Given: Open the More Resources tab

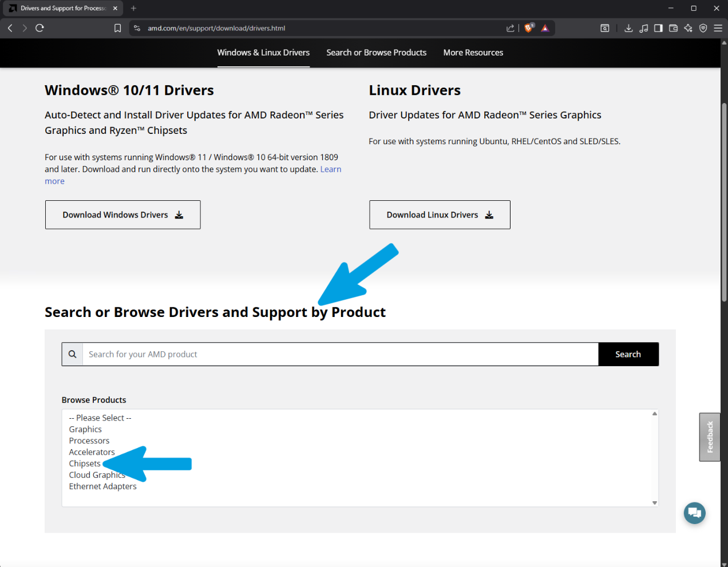Looking at the screenshot, I should [x=473, y=53].
